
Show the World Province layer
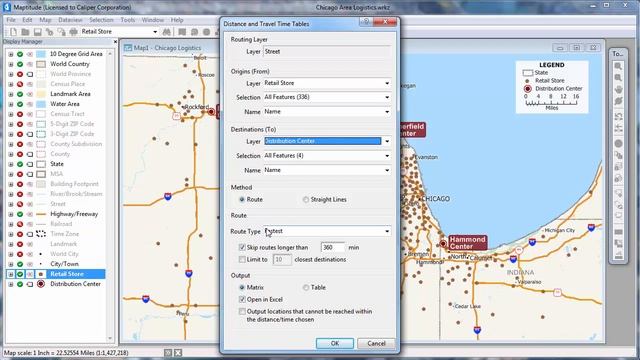(20, 74)
